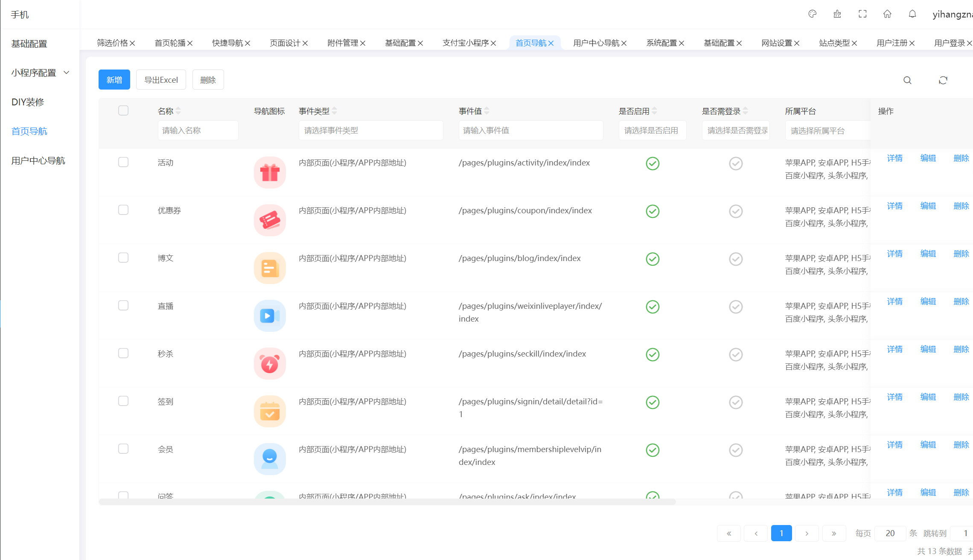The width and height of the screenshot is (973, 560).
Task: Open the 请选择事件类型 filter dropdown
Action: point(371,131)
